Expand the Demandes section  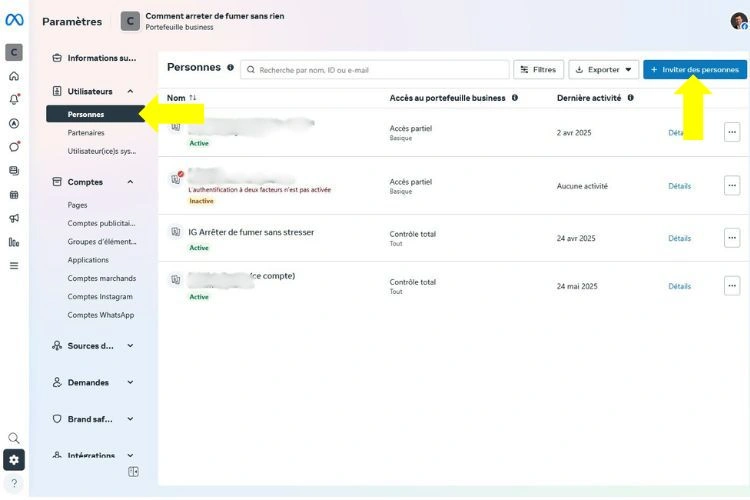(131, 382)
